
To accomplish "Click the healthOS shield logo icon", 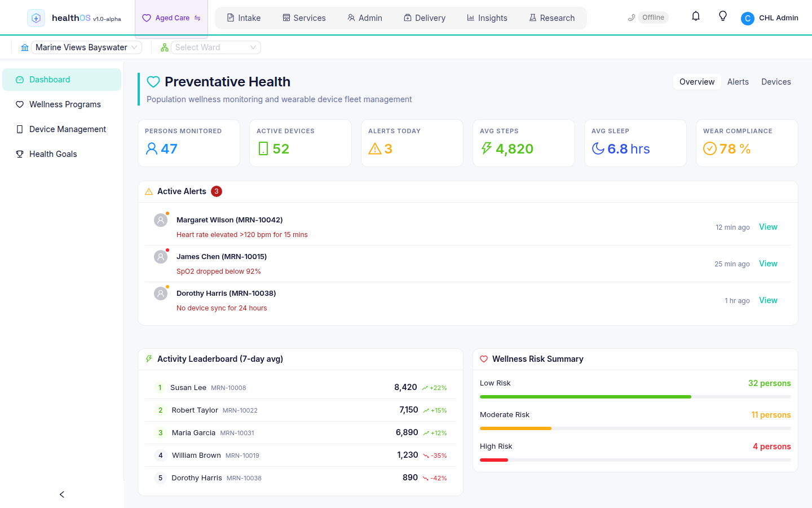I will pos(36,18).
